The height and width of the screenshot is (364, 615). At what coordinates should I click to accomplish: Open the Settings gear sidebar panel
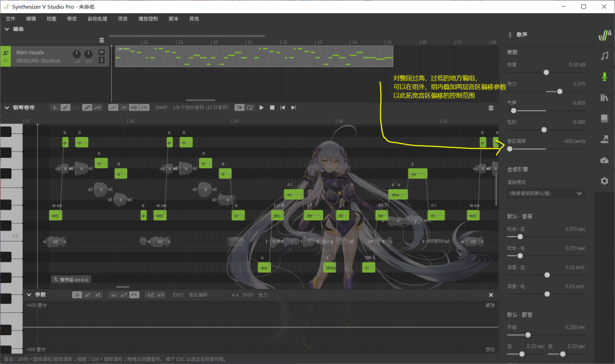604,181
